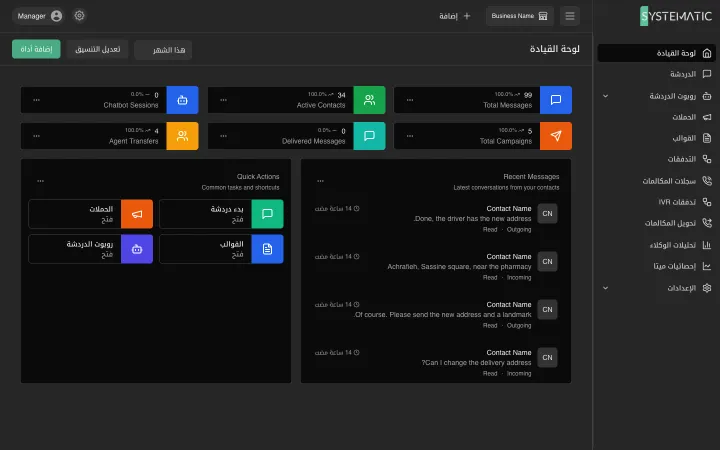720x450 pixels.
Task: Open Recent Messages panel options menu
Action: click(x=321, y=181)
